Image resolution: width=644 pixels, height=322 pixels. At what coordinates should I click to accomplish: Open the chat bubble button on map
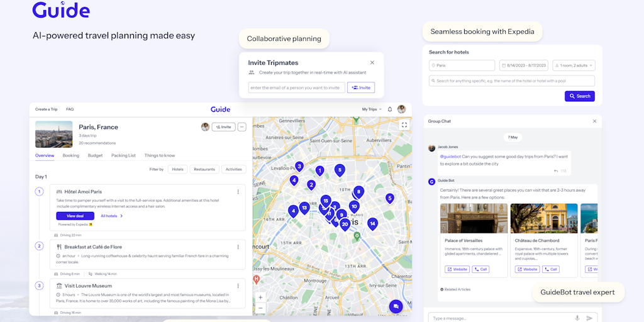coord(396,306)
